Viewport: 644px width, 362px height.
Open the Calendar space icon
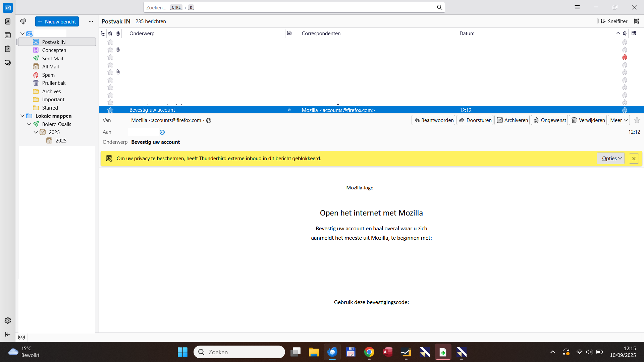click(x=7, y=35)
